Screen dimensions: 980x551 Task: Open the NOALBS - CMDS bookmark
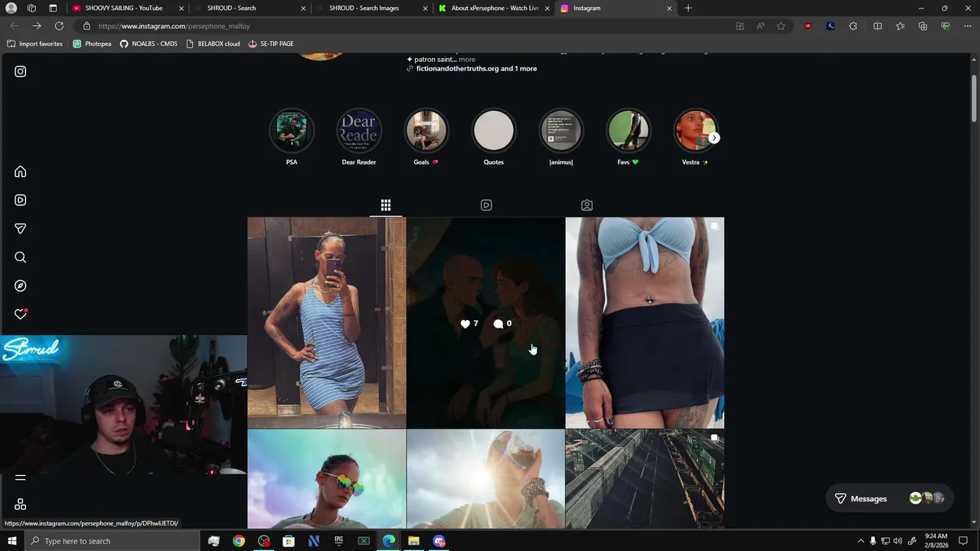(x=149, y=44)
